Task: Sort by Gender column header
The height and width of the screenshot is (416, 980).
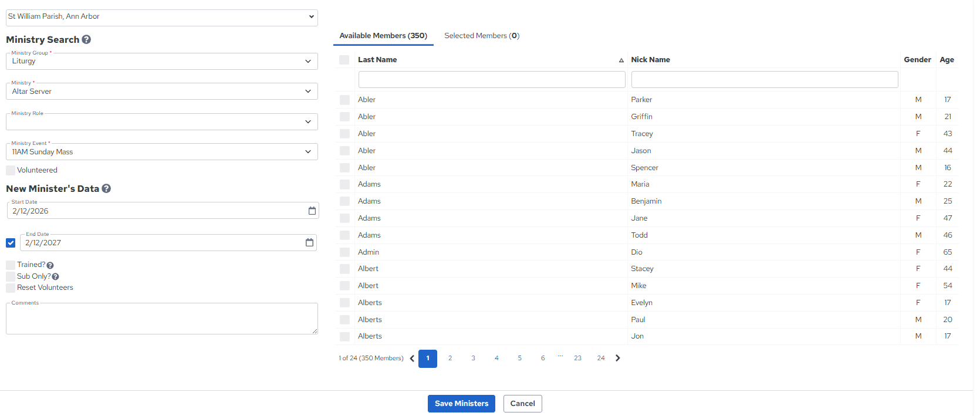Action: 917,60
